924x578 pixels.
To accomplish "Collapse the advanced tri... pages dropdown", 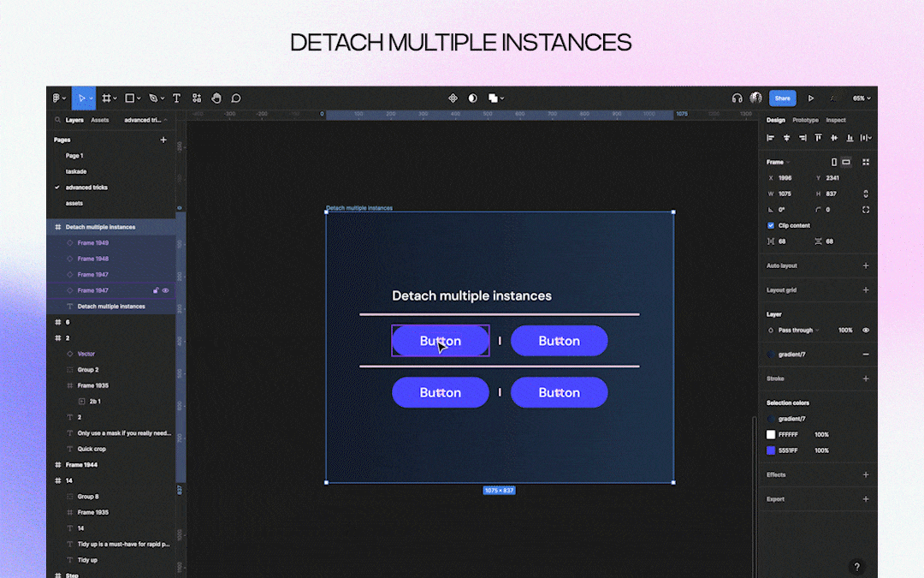I will [x=145, y=121].
